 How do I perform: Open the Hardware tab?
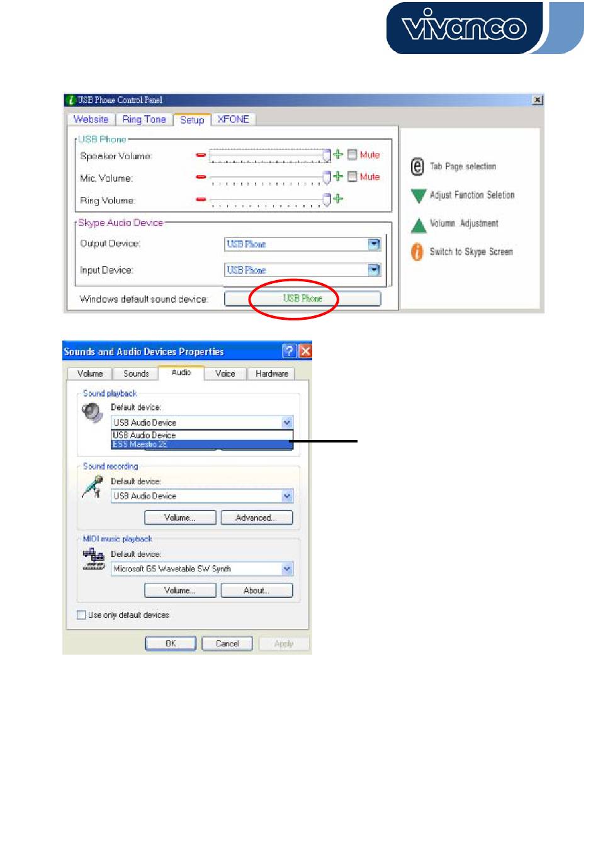point(271,374)
